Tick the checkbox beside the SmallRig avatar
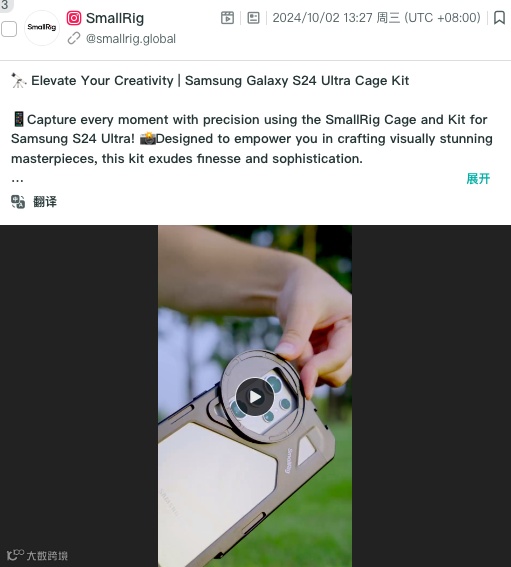 (9, 29)
